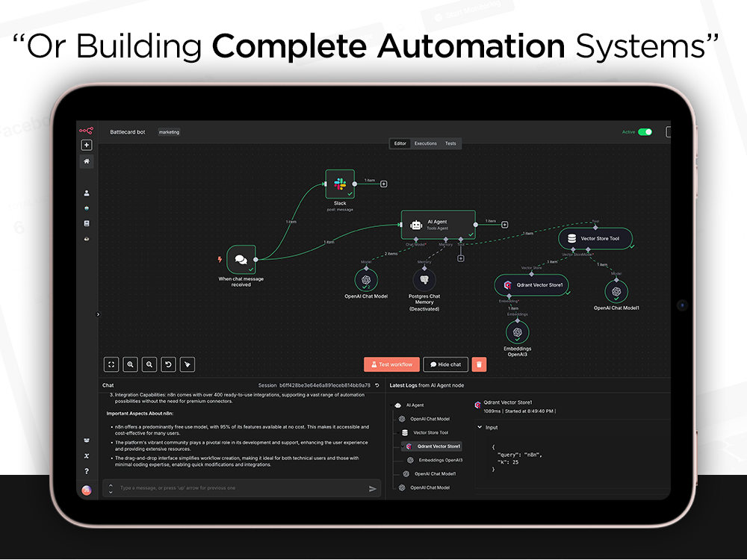Select the OpenAI Chat Model1 canvas node
The image size is (747, 560).
(616, 291)
